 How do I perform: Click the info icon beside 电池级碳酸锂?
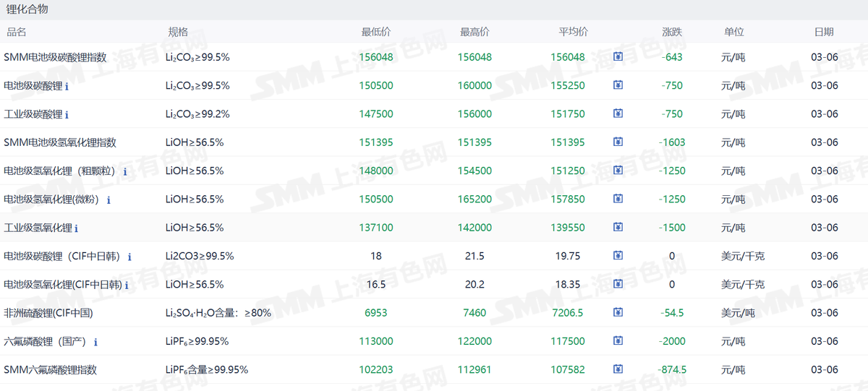coord(67,86)
